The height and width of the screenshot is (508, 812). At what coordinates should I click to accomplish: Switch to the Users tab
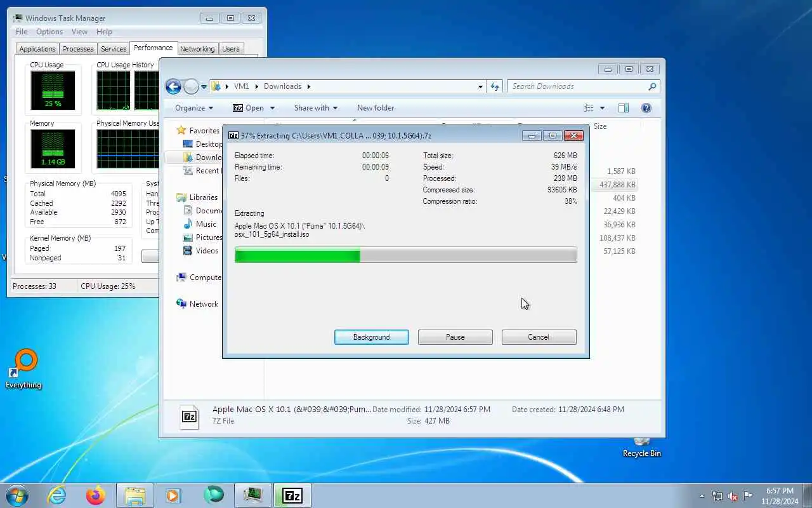click(231, 49)
